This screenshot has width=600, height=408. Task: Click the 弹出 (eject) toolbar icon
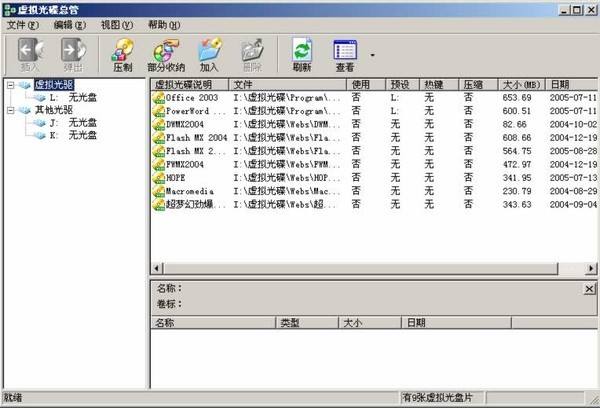(x=73, y=50)
